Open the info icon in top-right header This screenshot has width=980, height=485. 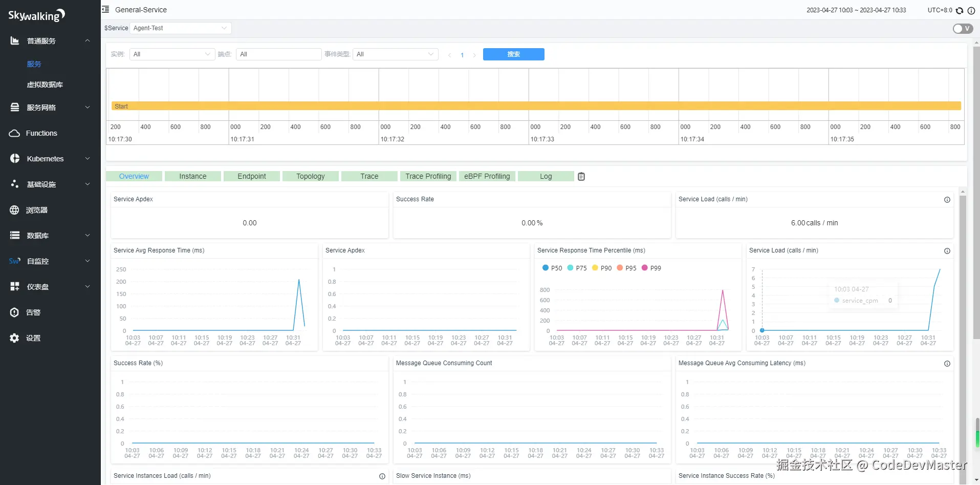pyautogui.click(x=971, y=10)
